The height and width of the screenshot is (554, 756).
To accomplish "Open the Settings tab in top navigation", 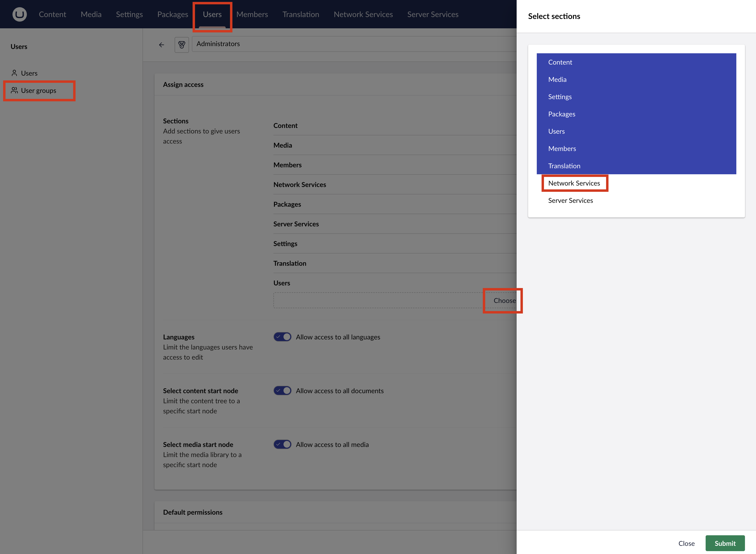I will [x=129, y=14].
